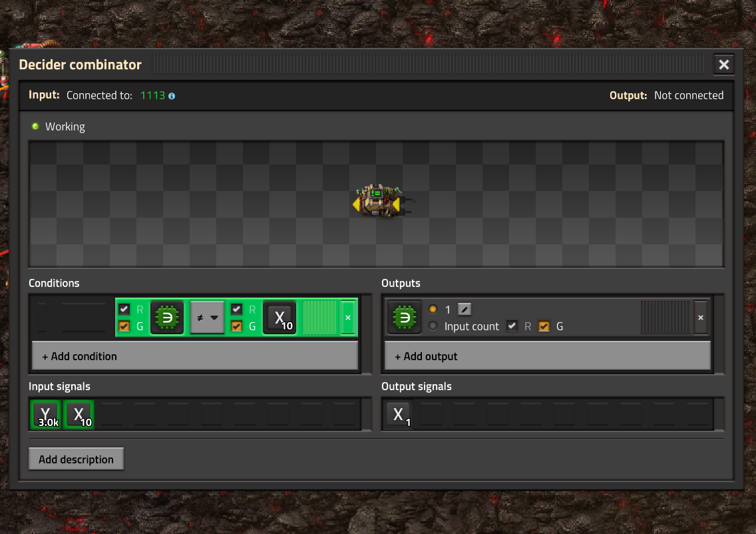Click the decider combinator signal icon in Conditions
This screenshot has height=534, width=756.
pyautogui.click(x=167, y=318)
